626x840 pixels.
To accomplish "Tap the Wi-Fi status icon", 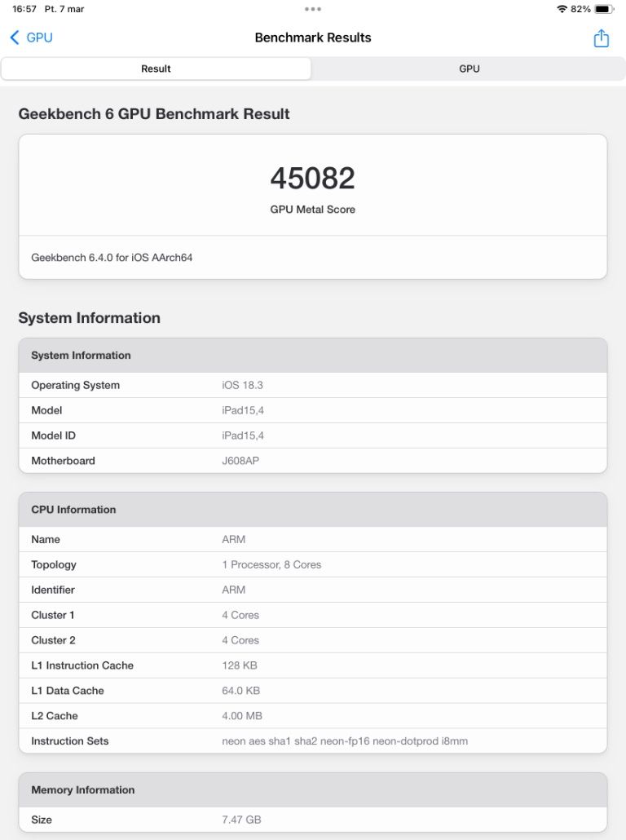I will click(x=562, y=9).
